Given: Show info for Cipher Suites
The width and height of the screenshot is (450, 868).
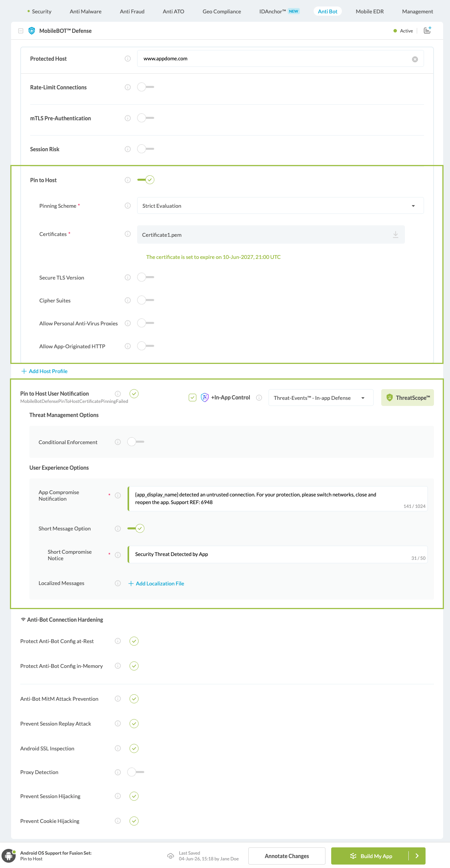Looking at the screenshot, I should click(128, 300).
